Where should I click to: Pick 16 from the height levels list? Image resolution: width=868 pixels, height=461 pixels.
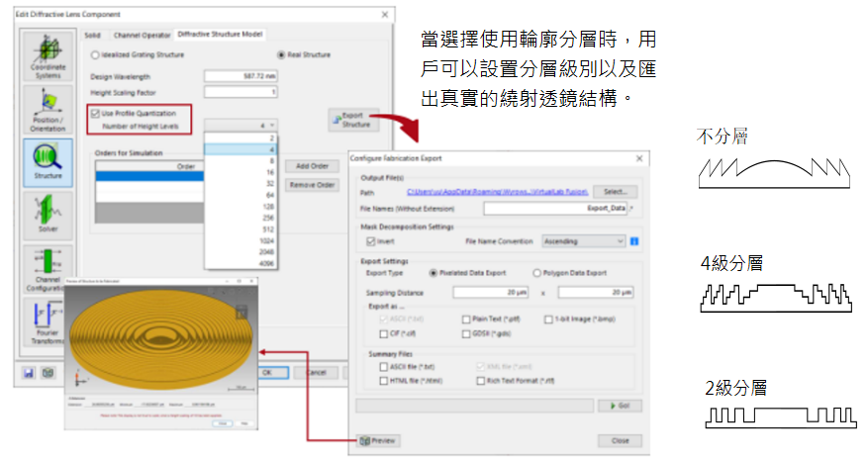241,171
